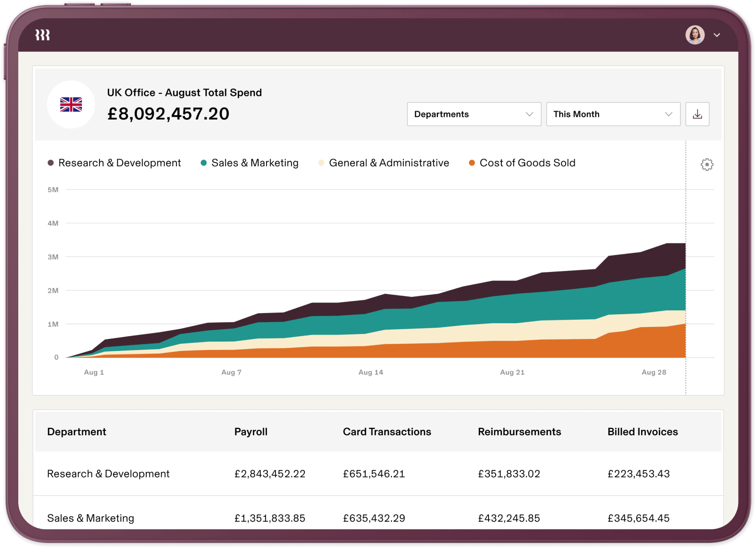Sort table by Card Transactions column
Image resolution: width=756 pixels, height=548 pixels.
coord(386,431)
